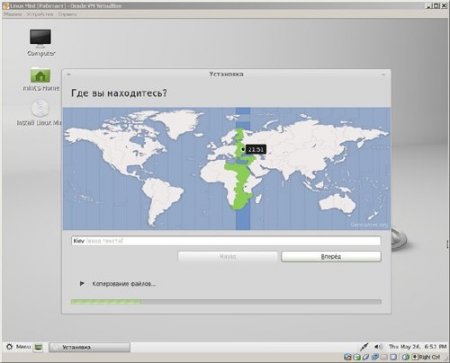Open the Mint Menu button in panel
The height and width of the screenshot is (363, 450).
click(19, 347)
